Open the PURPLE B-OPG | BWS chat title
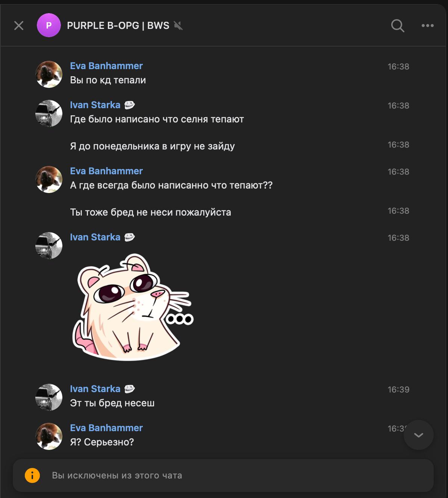The width and height of the screenshot is (448, 498). (x=118, y=26)
